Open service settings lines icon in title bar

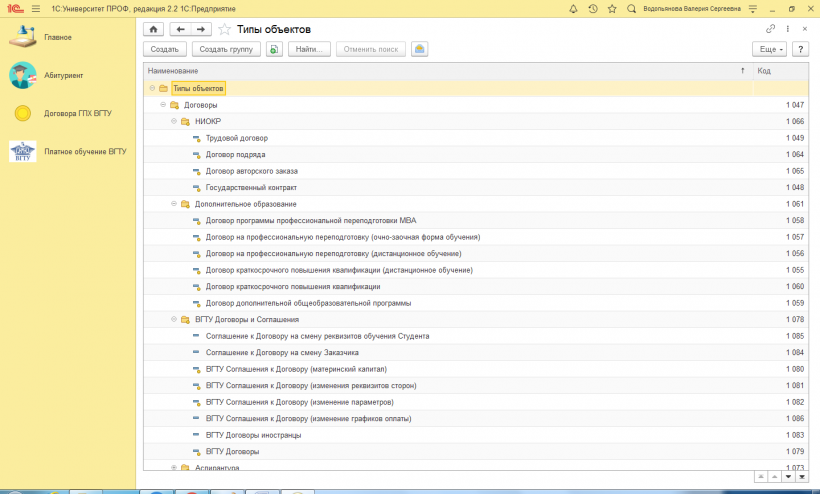click(x=753, y=9)
